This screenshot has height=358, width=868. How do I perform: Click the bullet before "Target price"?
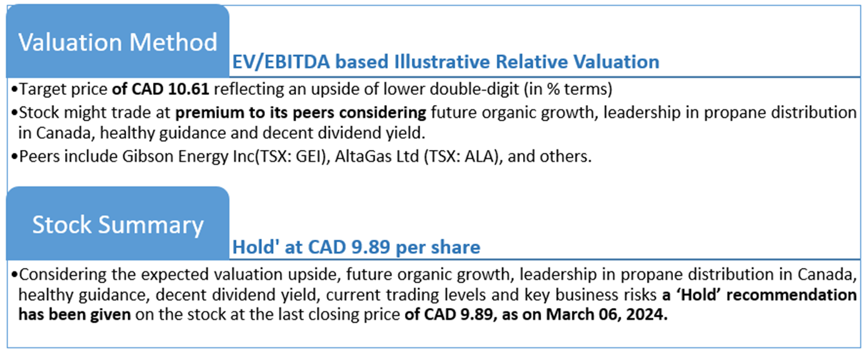tap(15, 90)
